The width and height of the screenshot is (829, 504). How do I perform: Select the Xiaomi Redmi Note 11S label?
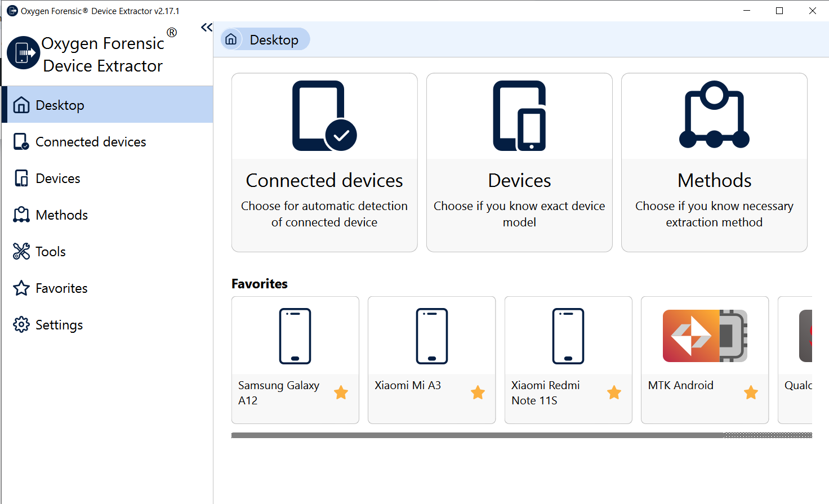(545, 393)
